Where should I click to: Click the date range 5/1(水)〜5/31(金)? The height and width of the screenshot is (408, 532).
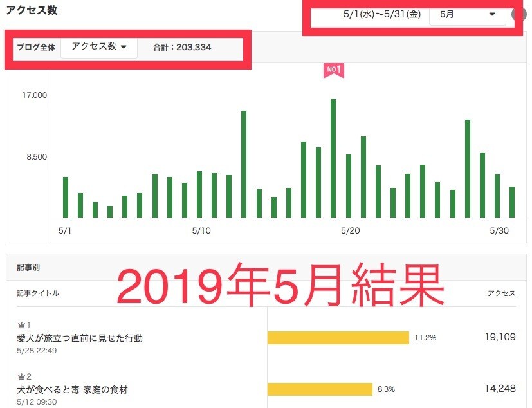click(382, 14)
